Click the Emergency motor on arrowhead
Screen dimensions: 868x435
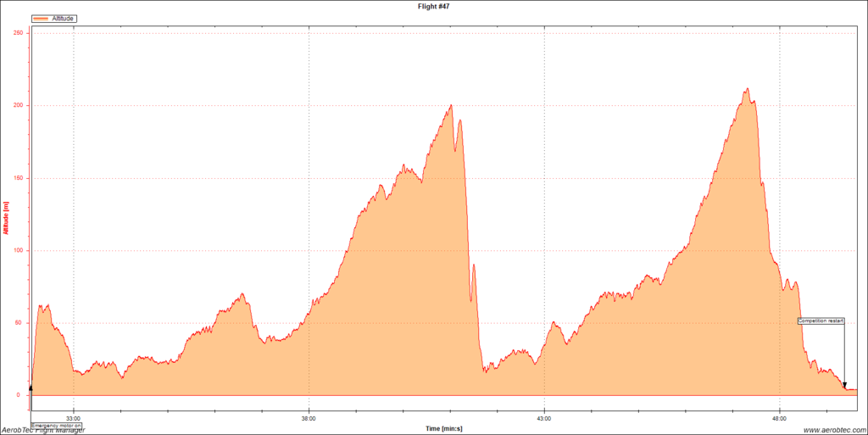[x=31, y=388]
